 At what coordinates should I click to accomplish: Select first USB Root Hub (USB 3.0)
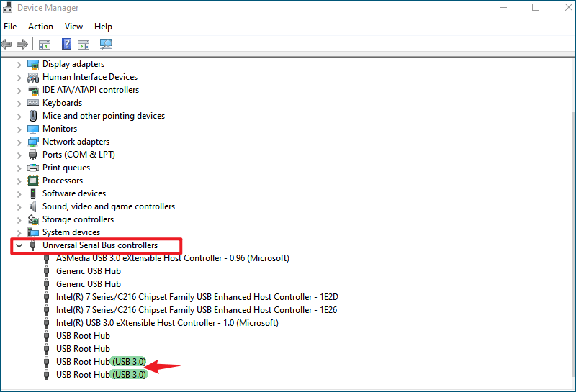coord(101,362)
